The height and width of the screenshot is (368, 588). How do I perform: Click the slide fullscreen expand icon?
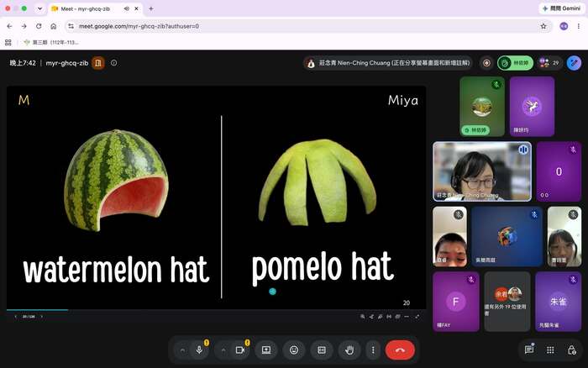pyautogui.click(x=417, y=317)
